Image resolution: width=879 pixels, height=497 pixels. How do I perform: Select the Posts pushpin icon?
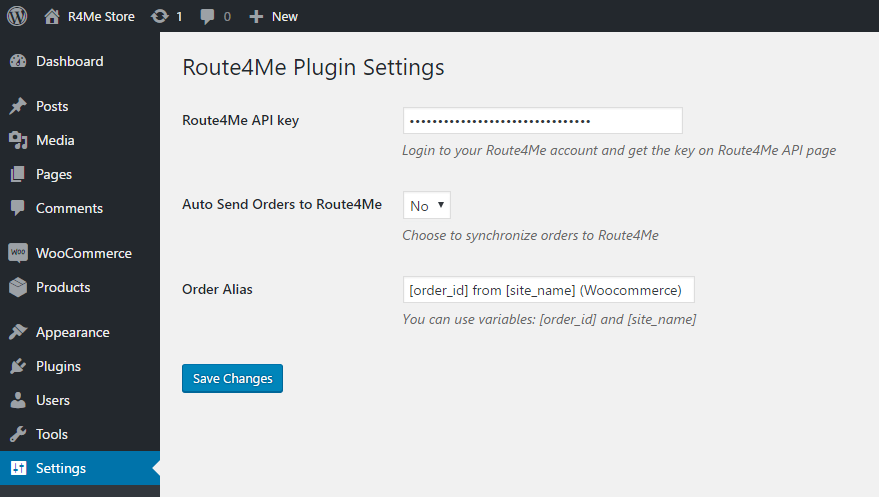[18, 106]
